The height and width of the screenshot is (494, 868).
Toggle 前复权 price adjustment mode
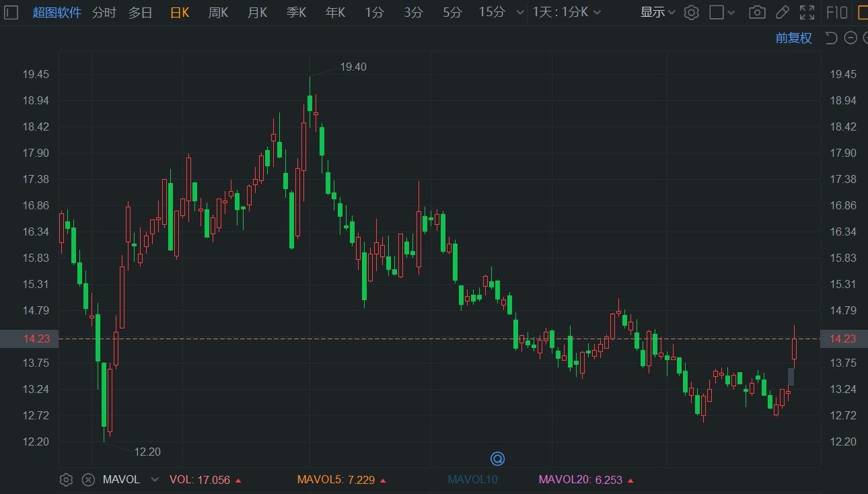794,38
